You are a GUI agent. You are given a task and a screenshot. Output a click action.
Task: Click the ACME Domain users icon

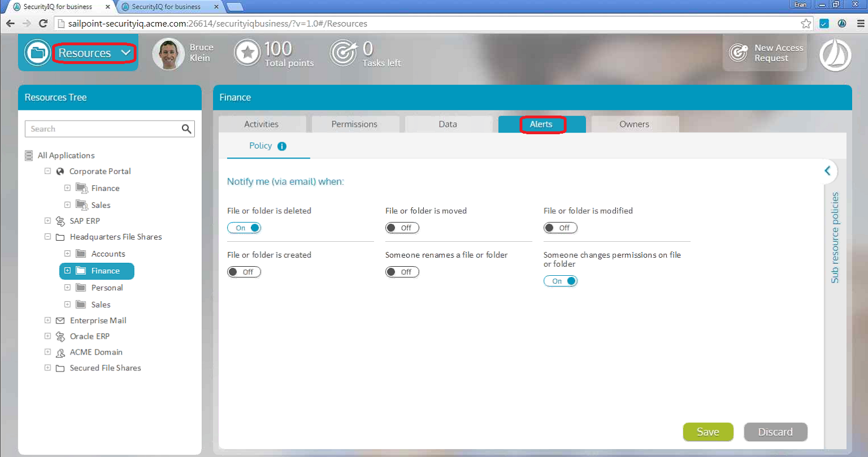pos(60,353)
